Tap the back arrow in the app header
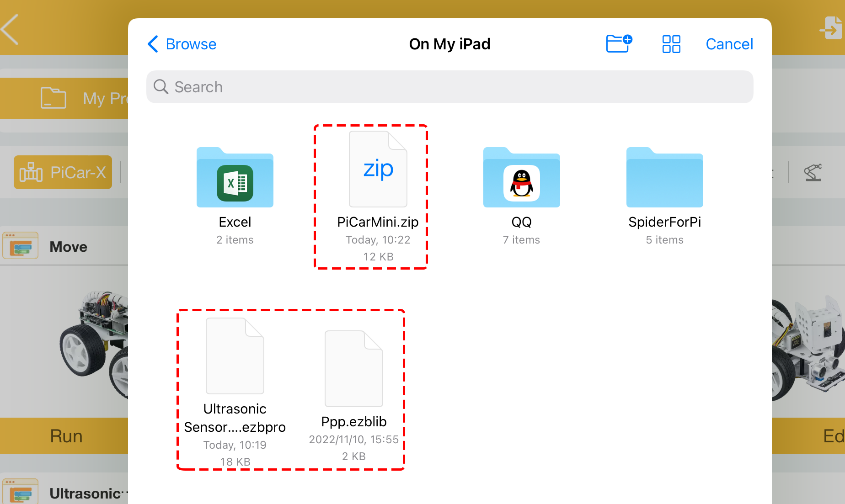This screenshot has height=504, width=845. [10, 29]
